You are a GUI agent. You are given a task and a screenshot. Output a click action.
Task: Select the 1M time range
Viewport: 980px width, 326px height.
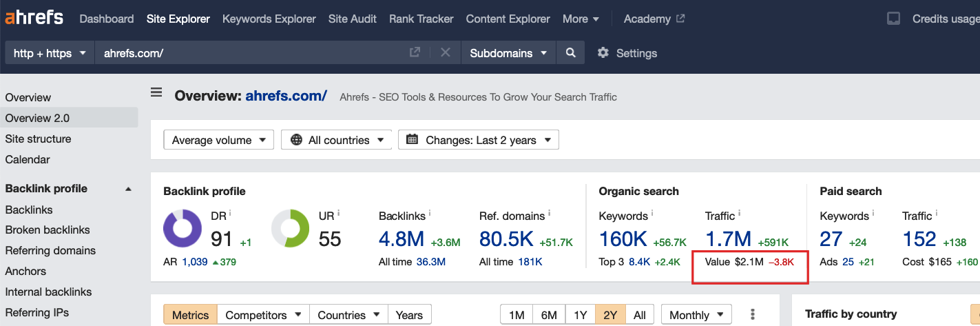[517, 315]
